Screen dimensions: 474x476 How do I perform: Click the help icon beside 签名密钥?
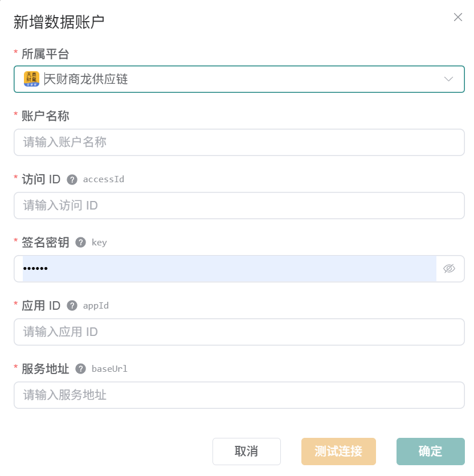(80, 243)
